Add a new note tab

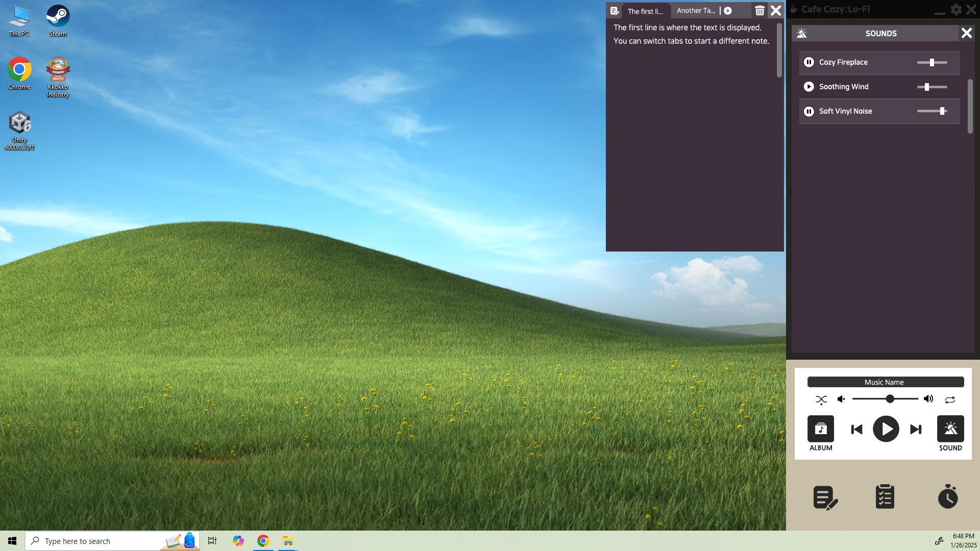click(728, 11)
